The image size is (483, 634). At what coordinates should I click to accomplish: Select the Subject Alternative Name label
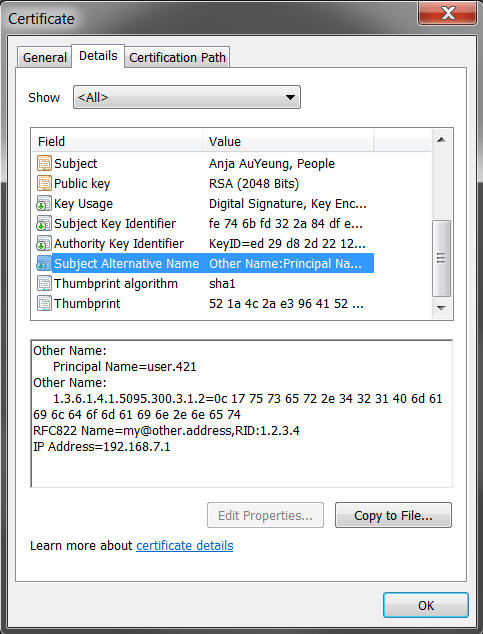click(x=127, y=264)
